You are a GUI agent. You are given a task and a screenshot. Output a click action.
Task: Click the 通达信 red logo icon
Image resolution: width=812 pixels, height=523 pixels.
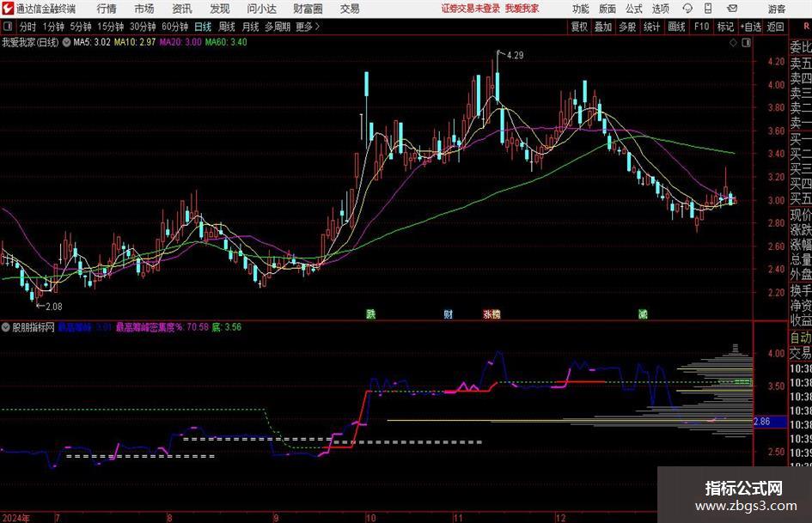pyautogui.click(x=8, y=9)
